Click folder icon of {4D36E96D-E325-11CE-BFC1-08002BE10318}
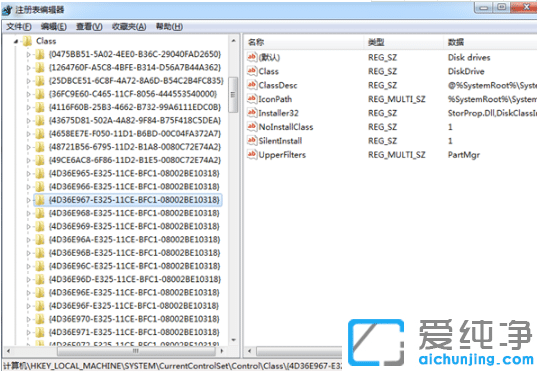542x372 pixels. coord(40,279)
